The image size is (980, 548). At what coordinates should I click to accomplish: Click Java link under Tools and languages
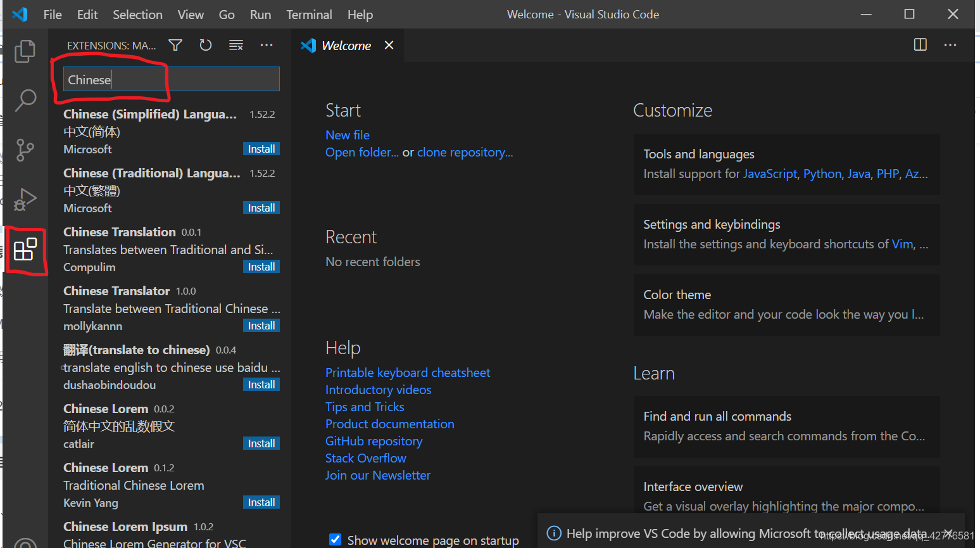pos(858,174)
